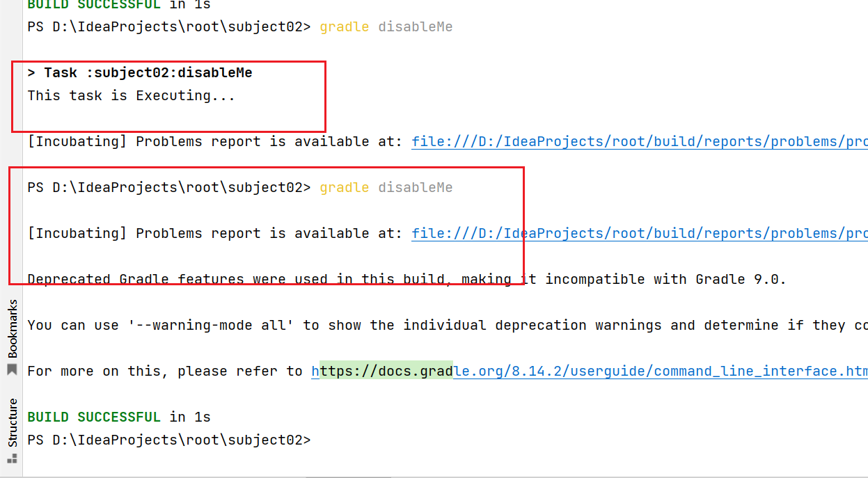Click the '--warning-mode all' hint line
The width and height of the screenshot is (868, 478).
coord(448,325)
